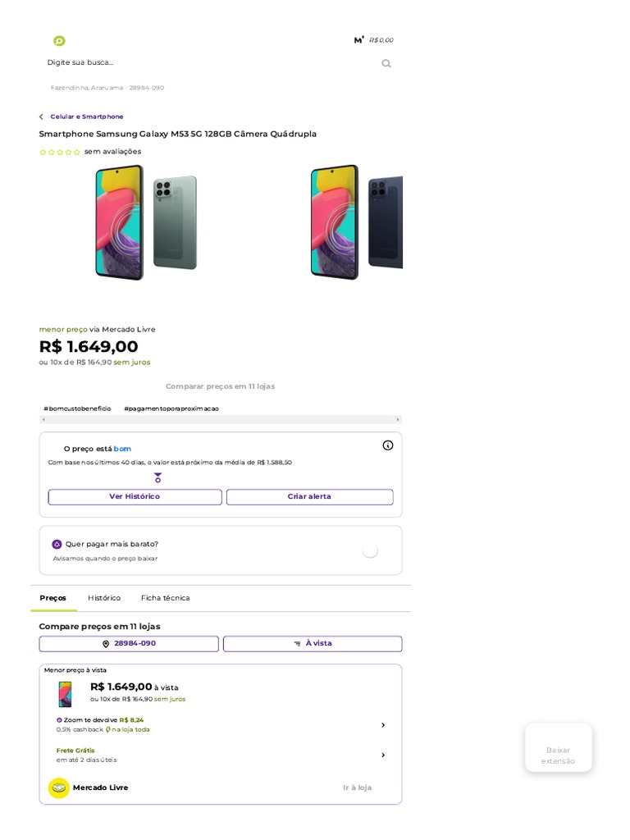Viewport: 630px width, 840px height.
Task: Expand the cashback details chevron
Action: click(383, 725)
